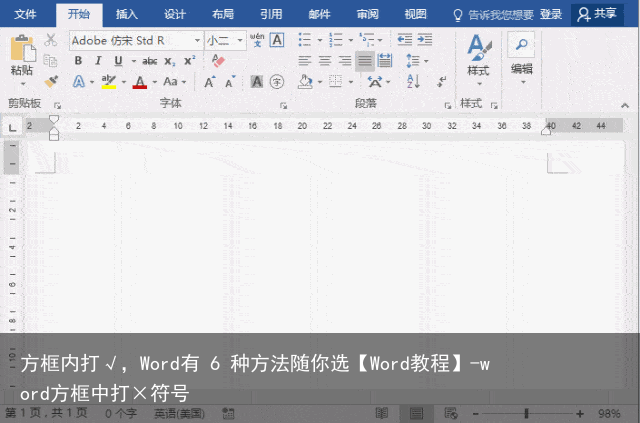Image resolution: width=640 pixels, height=423 pixels.
Task: Apply multilevel list icon
Action: tap(367, 40)
